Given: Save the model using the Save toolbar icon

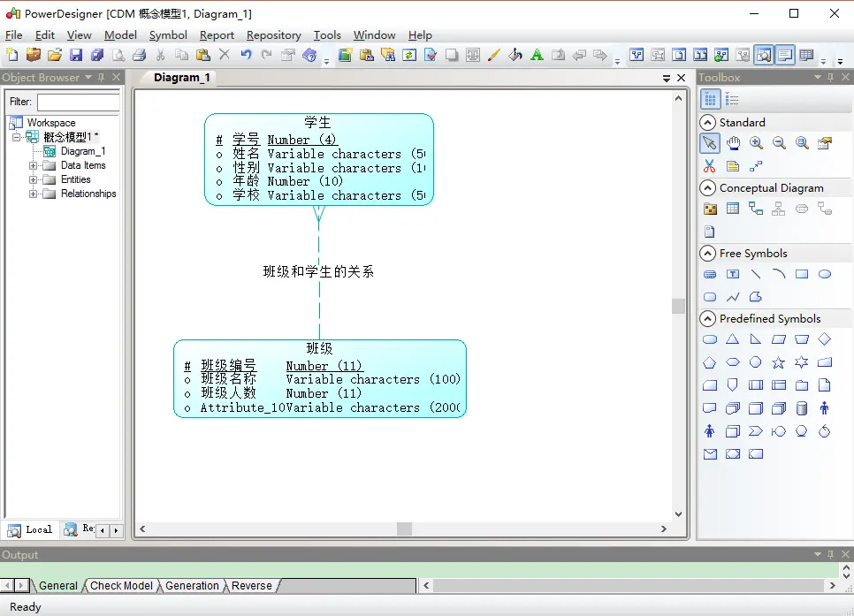Looking at the screenshot, I should click(77, 55).
